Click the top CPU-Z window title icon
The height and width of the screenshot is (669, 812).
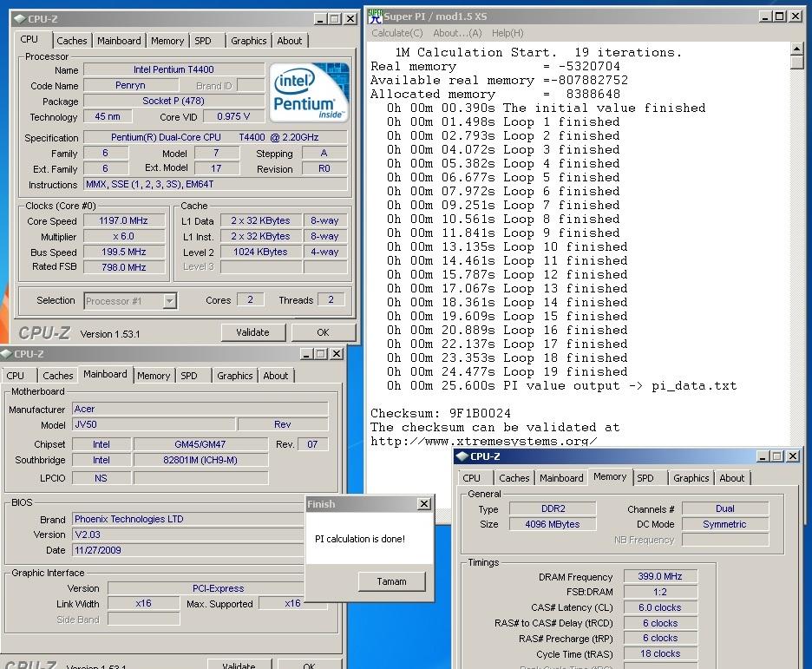click(20, 19)
